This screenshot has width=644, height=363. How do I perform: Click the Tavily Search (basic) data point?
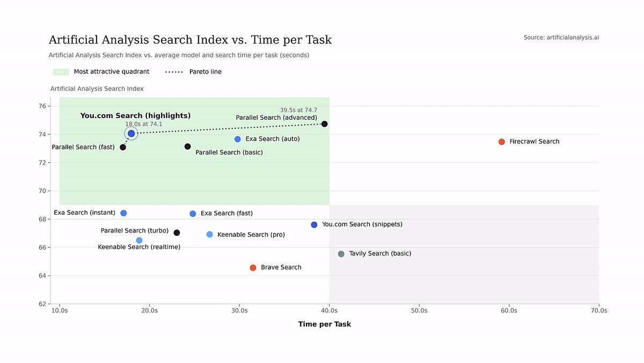pyautogui.click(x=341, y=254)
